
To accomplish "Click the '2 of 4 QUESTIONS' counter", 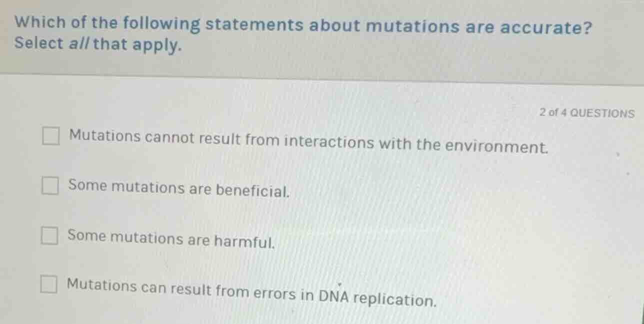I will click(x=587, y=113).
